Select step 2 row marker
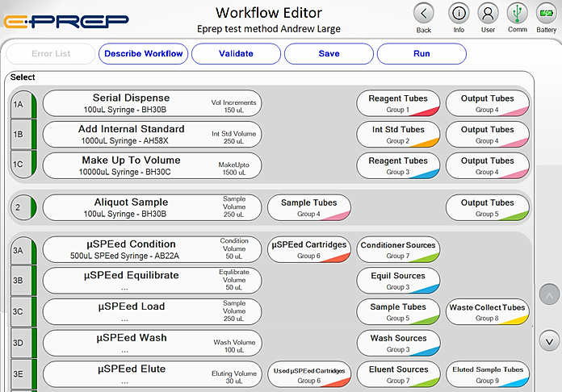562x392 pixels. (19, 207)
